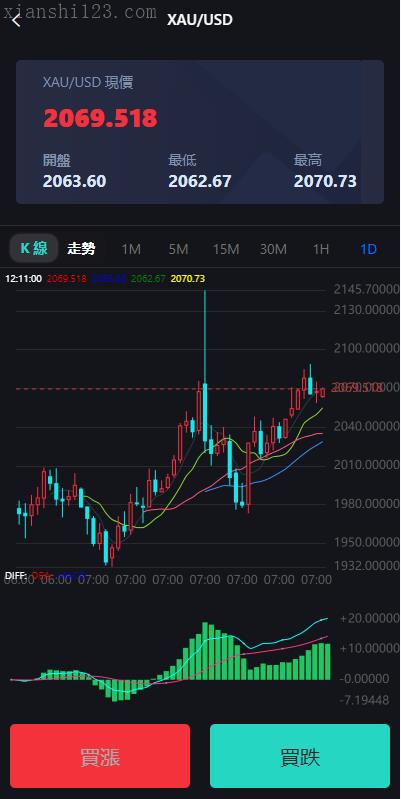Screen dimensions: 401x799
Task: Click the 開盤 2063.60 value
Action: (x=74, y=181)
